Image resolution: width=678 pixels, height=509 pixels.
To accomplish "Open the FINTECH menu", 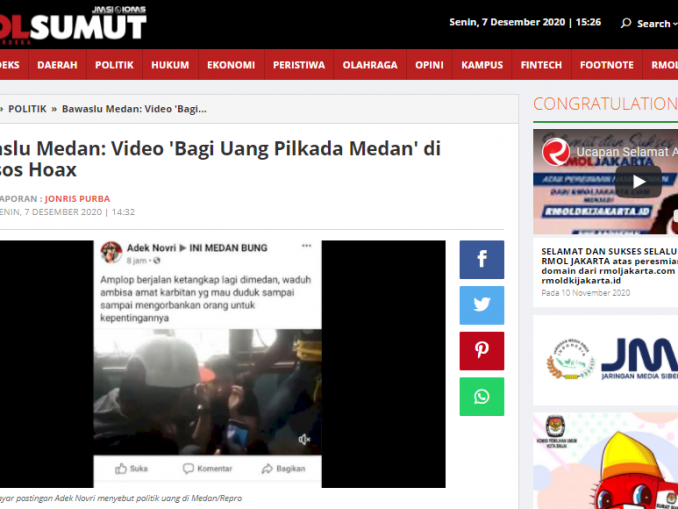I will pos(541,65).
